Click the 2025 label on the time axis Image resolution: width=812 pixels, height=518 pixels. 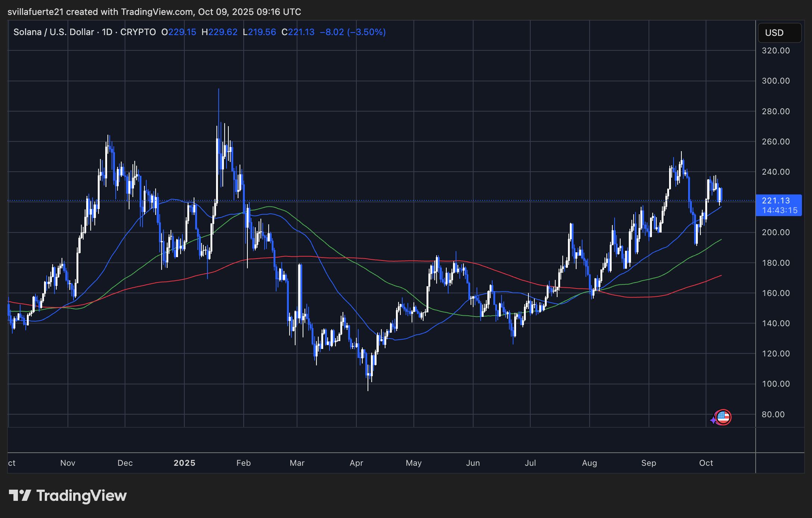[x=184, y=463]
